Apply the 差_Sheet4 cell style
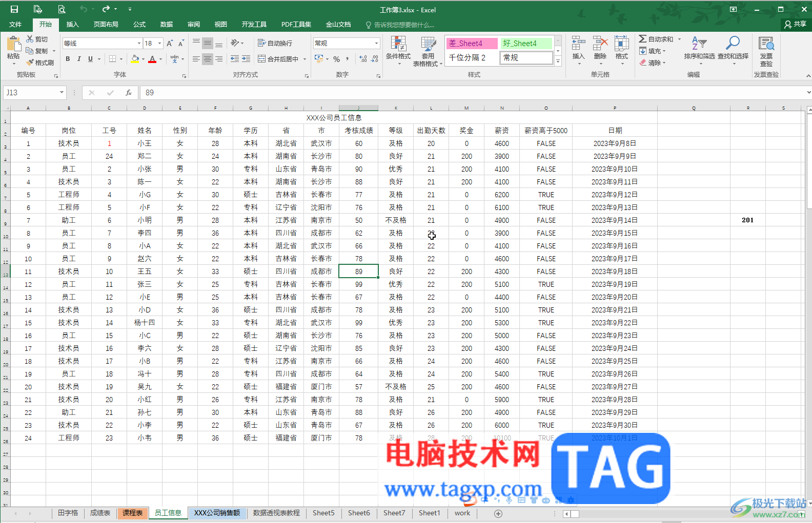Viewport: 812px width, 523px height. tap(472, 43)
